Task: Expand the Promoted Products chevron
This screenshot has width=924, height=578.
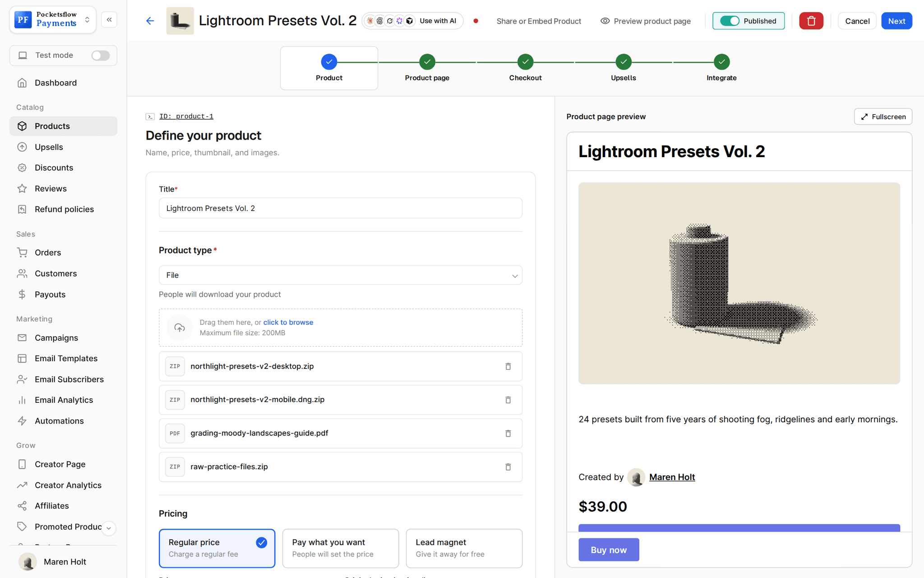Action: click(x=109, y=527)
